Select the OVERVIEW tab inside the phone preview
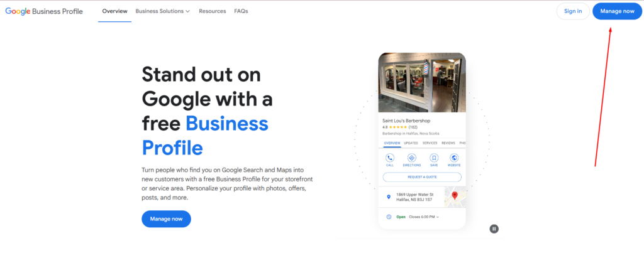Image resolution: width=644 pixels, height=253 pixels. 392,143
